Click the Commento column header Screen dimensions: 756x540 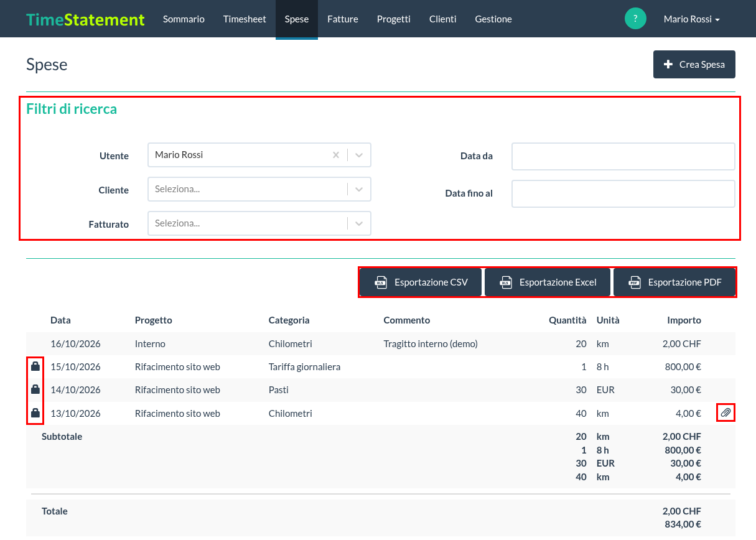point(407,320)
